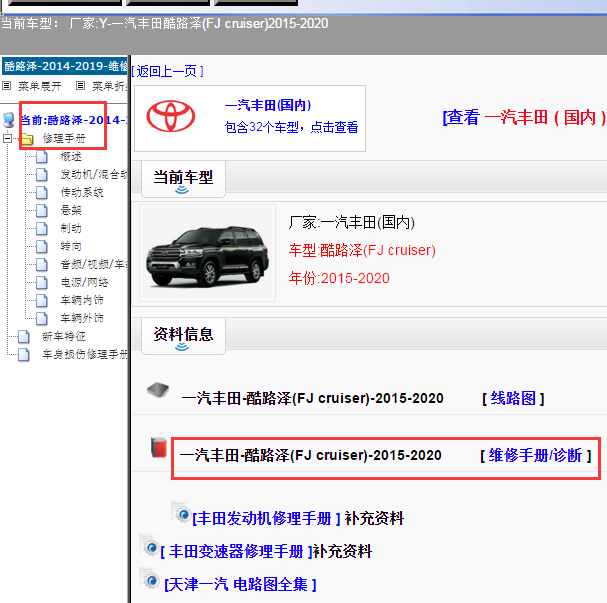
Task: Select the 当前车型 section tab
Action: (183, 179)
